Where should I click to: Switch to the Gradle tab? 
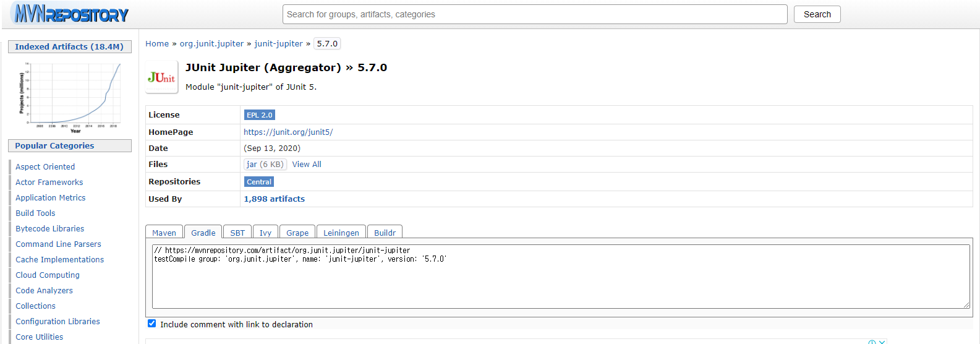(x=203, y=232)
